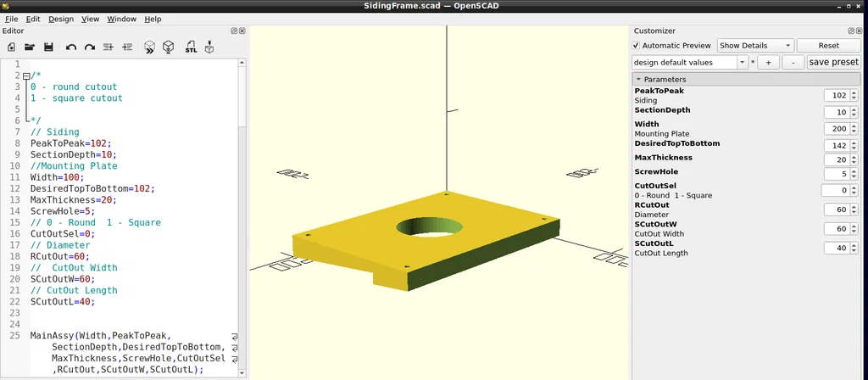This screenshot has width=868, height=380.
Task: Click code line 'Width=100;'
Action: 57,177
